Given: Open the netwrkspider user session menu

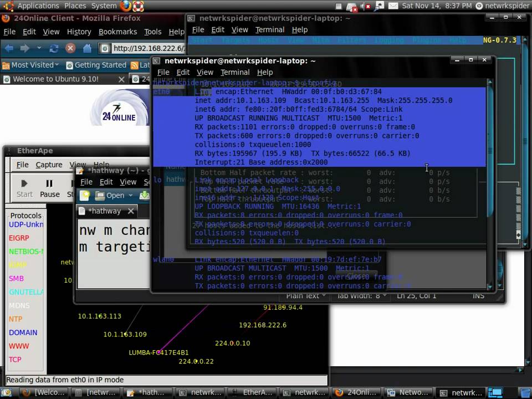Looking at the screenshot, I should coord(503,6).
